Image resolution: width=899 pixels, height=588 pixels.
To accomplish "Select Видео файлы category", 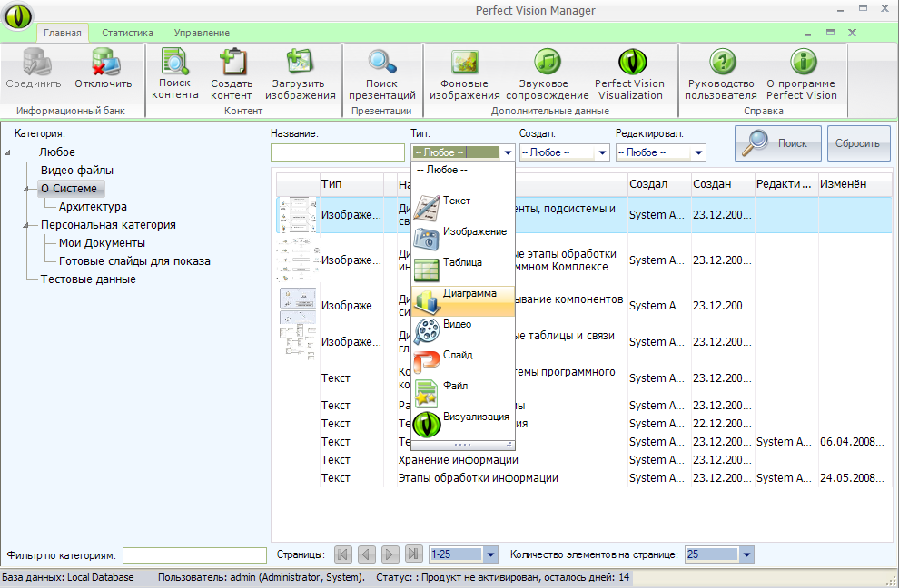I will (x=77, y=171).
